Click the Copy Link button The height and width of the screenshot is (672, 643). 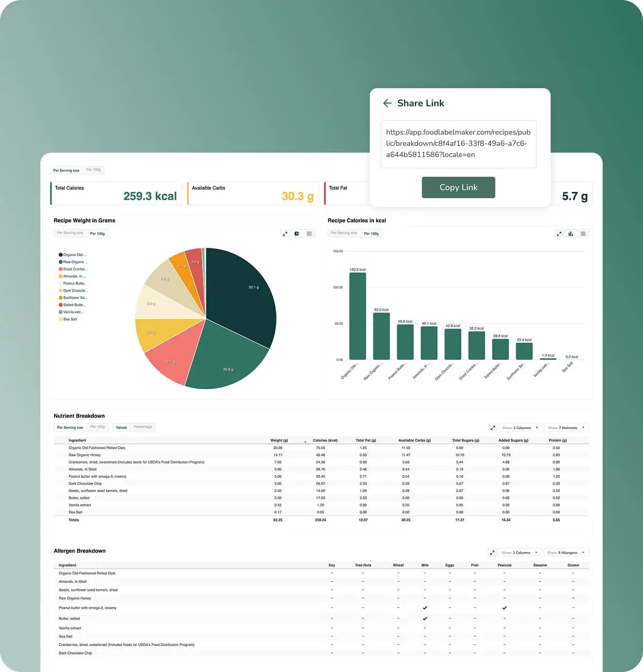coord(458,187)
